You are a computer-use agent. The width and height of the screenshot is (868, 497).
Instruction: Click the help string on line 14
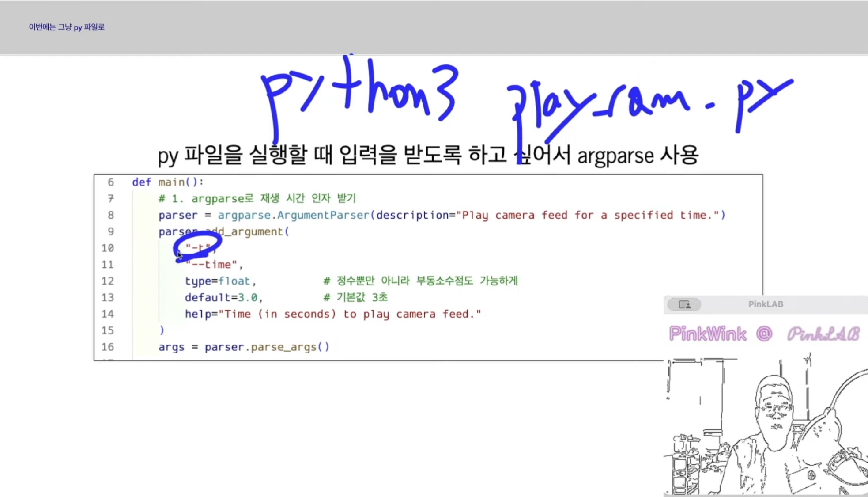(349, 314)
